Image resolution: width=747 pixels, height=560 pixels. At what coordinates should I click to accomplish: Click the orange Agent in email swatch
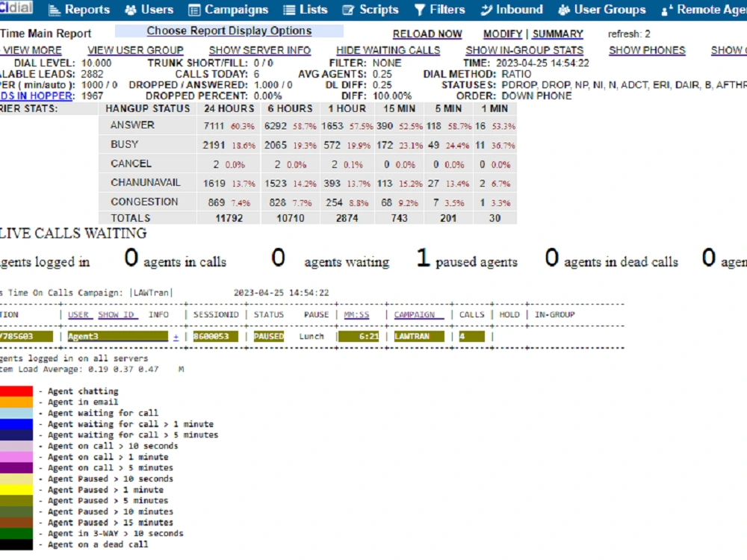tap(16, 402)
